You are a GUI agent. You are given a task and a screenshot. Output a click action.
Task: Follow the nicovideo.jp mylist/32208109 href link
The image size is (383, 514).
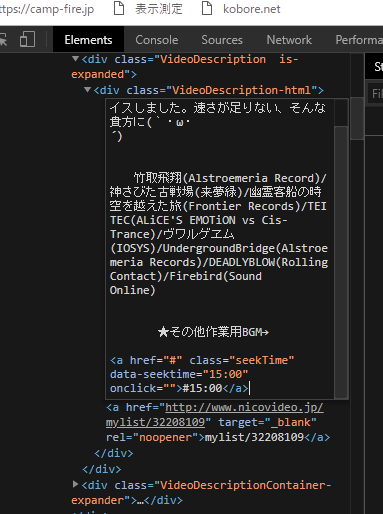[x=215, y=415]
